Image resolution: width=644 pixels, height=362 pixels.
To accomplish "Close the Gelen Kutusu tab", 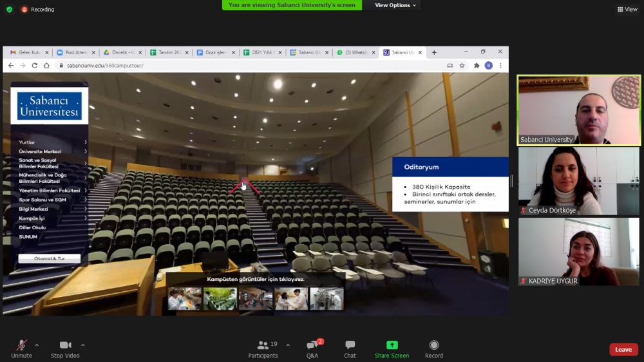I will (x=47, y=53).
